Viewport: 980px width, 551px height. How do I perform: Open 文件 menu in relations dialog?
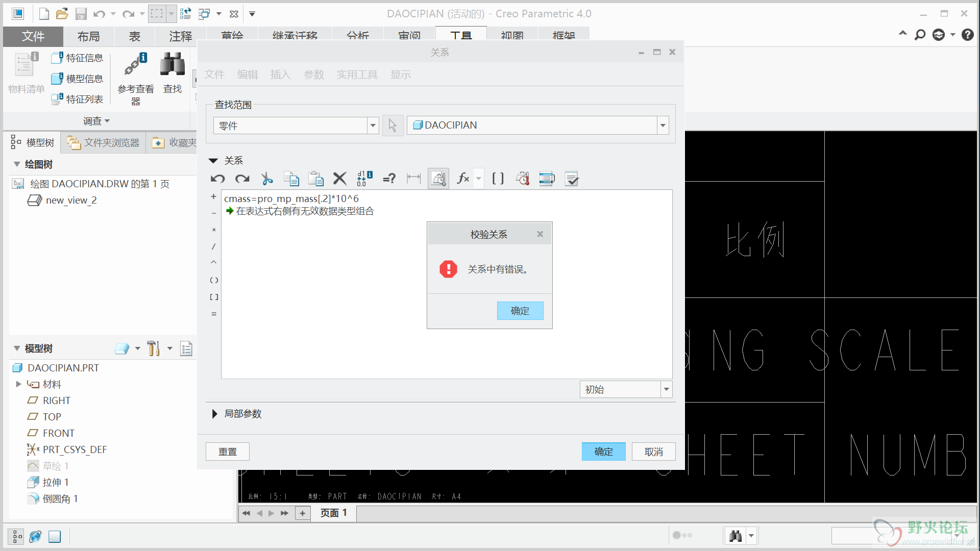pyautogui.click(x=214, y=74)
